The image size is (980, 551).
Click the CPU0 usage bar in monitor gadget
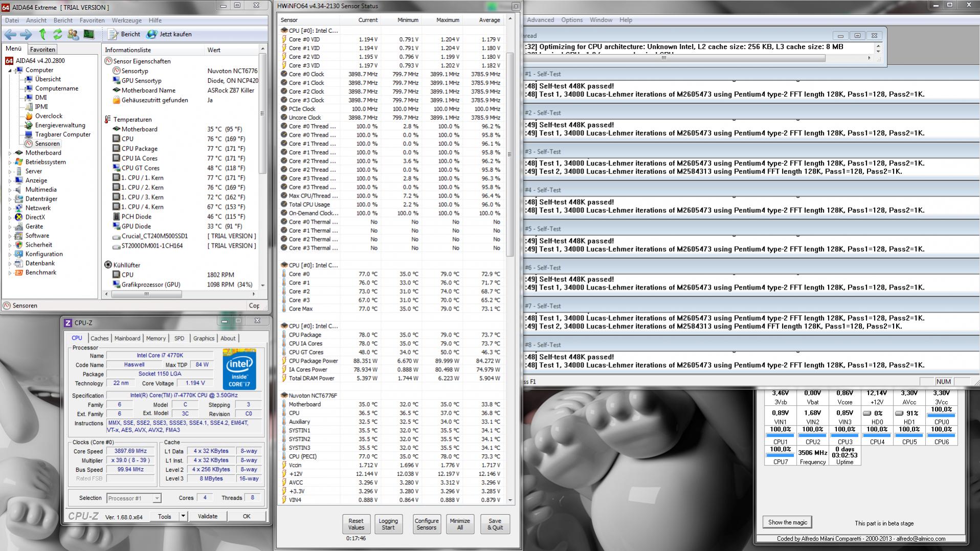[x=941, y=416]
